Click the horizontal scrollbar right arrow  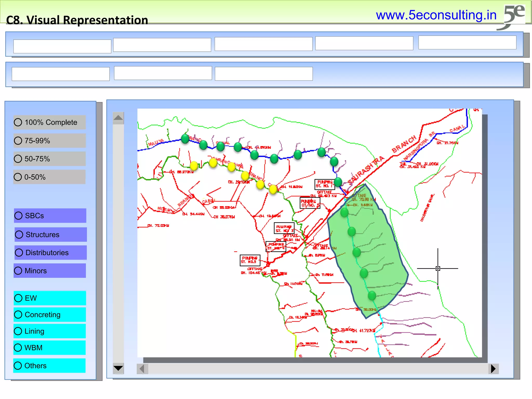pos(493,369)
